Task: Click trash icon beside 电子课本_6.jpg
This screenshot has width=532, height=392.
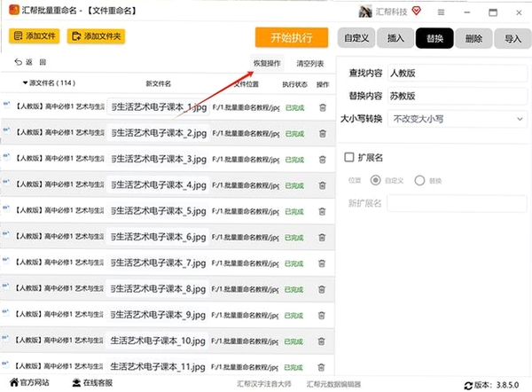Action: [322, 238]
